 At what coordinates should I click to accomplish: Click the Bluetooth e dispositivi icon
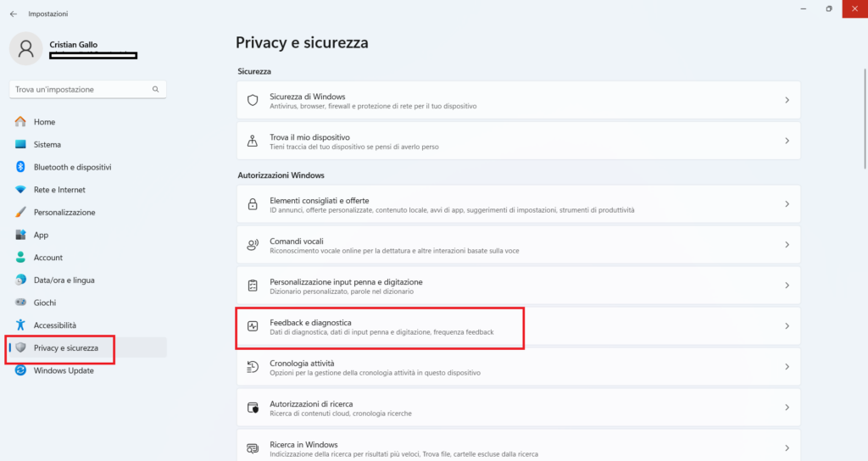pos(21,167)
